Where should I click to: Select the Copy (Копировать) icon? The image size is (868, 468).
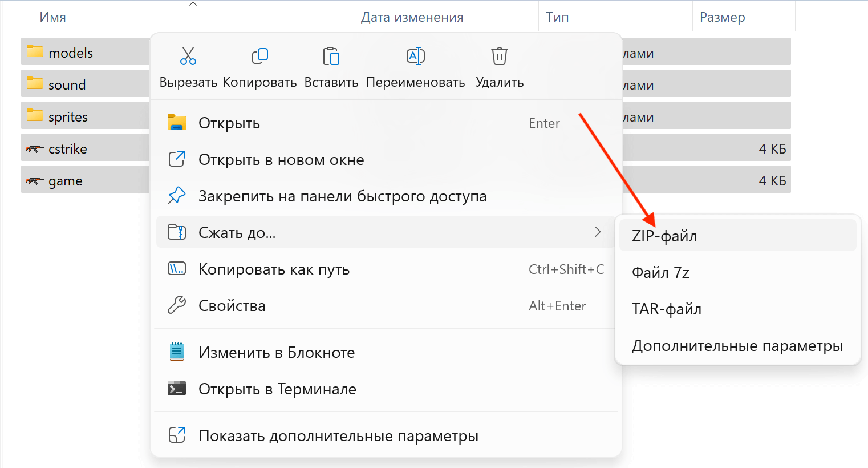click(259, 55)
